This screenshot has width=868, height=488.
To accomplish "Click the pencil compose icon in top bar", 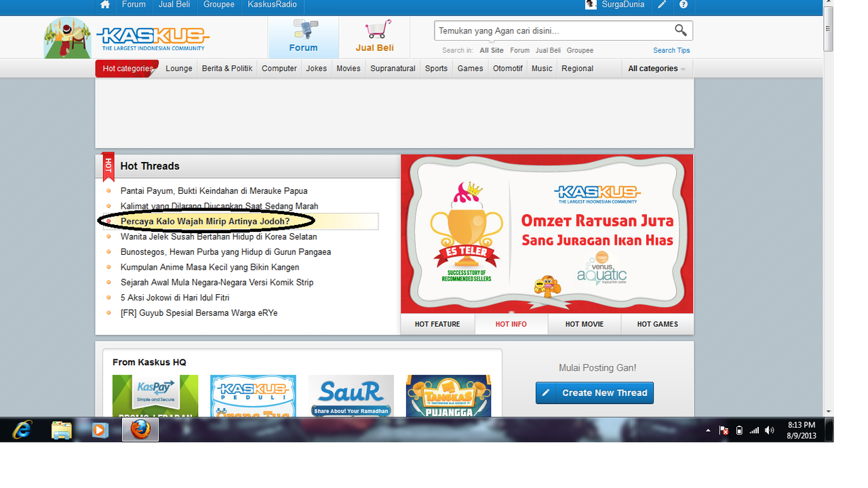I will coord(662,5).
